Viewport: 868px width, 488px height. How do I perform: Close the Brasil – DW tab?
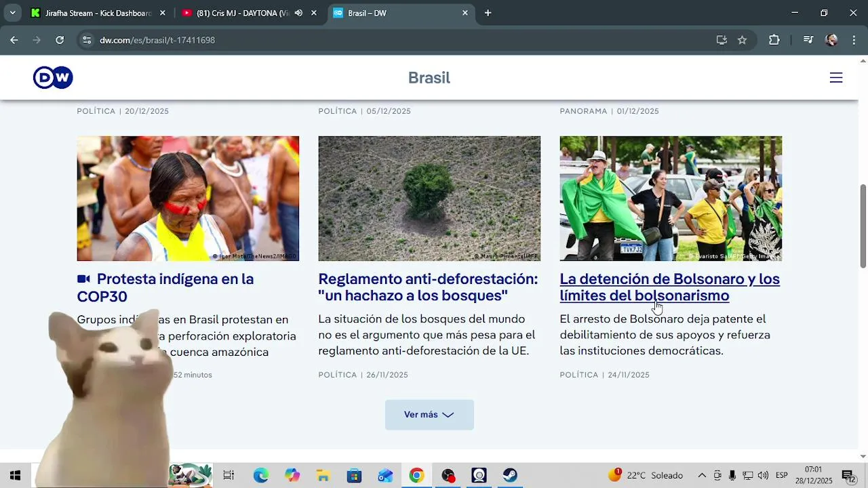[465, 13]
